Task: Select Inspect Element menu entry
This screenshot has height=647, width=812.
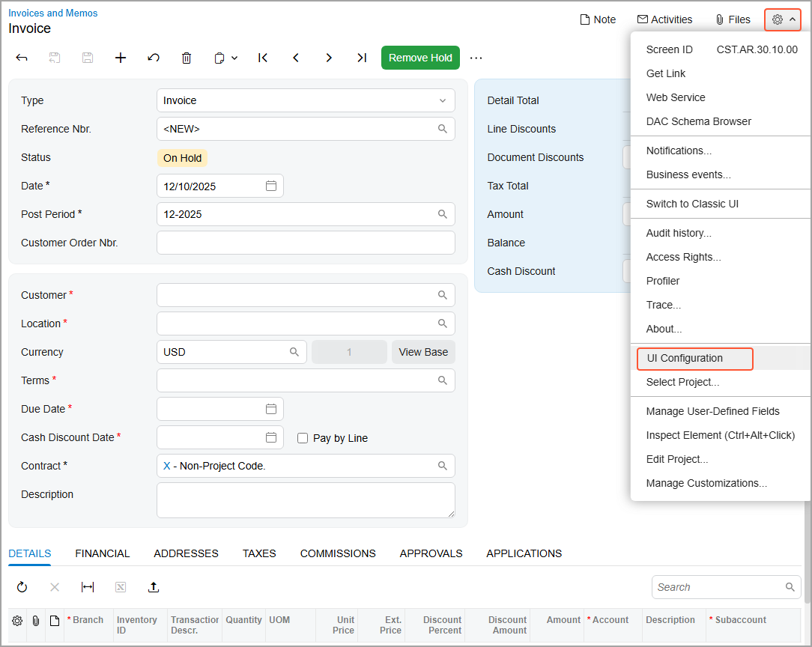Action: tap(721, 435)
